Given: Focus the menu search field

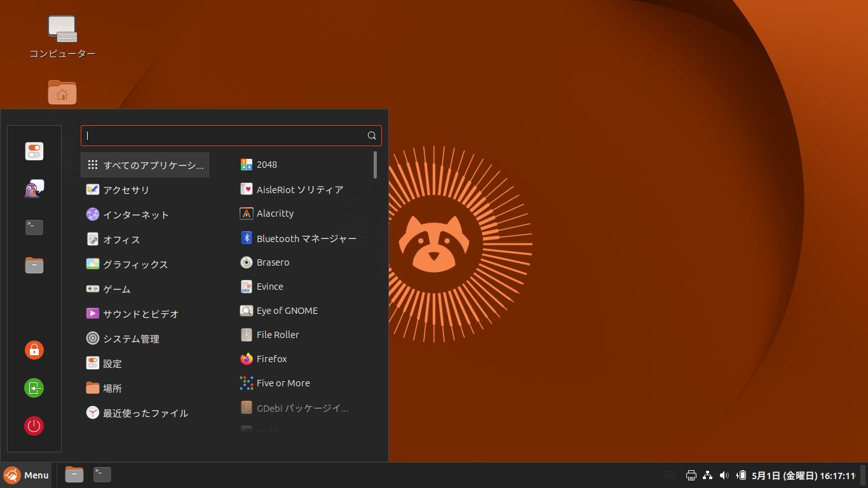Looking at the screenshot, I should pyautogui.click(x=231, y=135).
